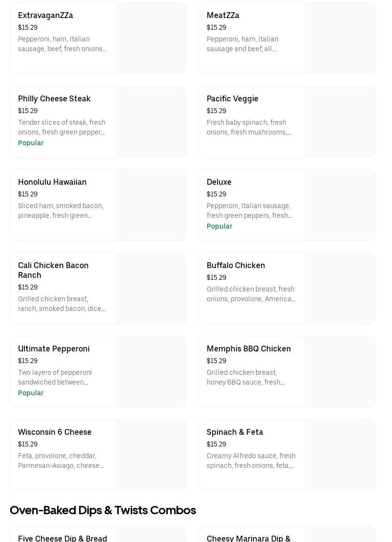Image resolution: width=392 pixels, height=542 pixels.
Task: Pick the Cali Chicken Bacon Ranch title
Action: coord(53,270)
